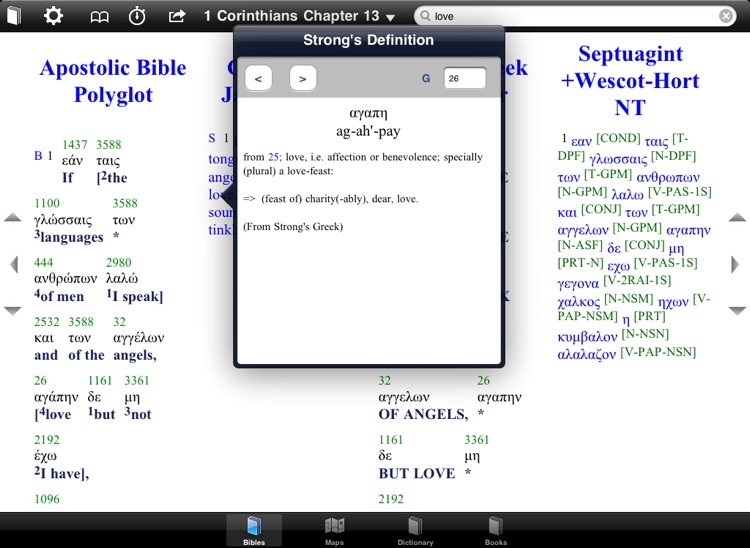Tap Strong's number 2192 above έχω in Polyglot
This screenshot has height=548, width=750.
pos(47,440)
